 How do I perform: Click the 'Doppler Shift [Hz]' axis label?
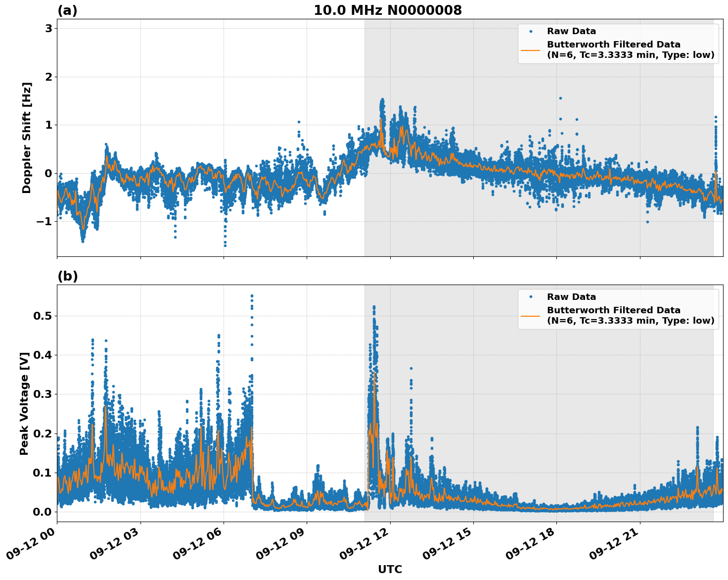click(x=27, y=138)
